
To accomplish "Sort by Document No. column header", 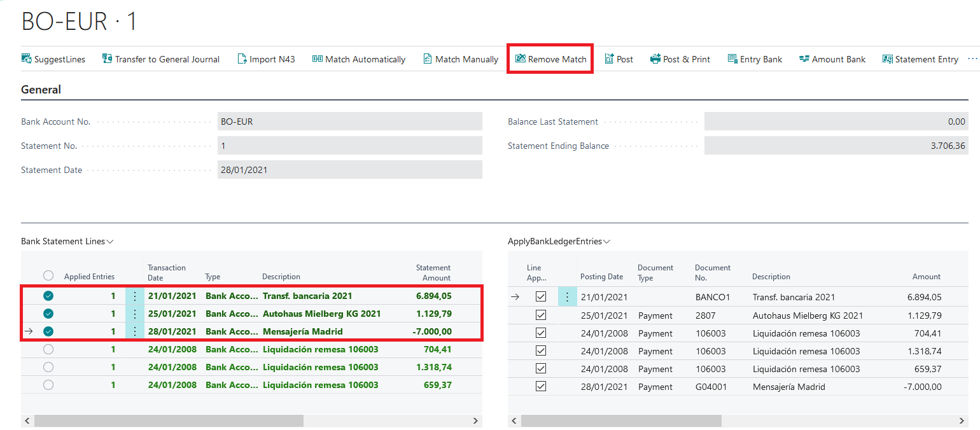I will 713,273.
